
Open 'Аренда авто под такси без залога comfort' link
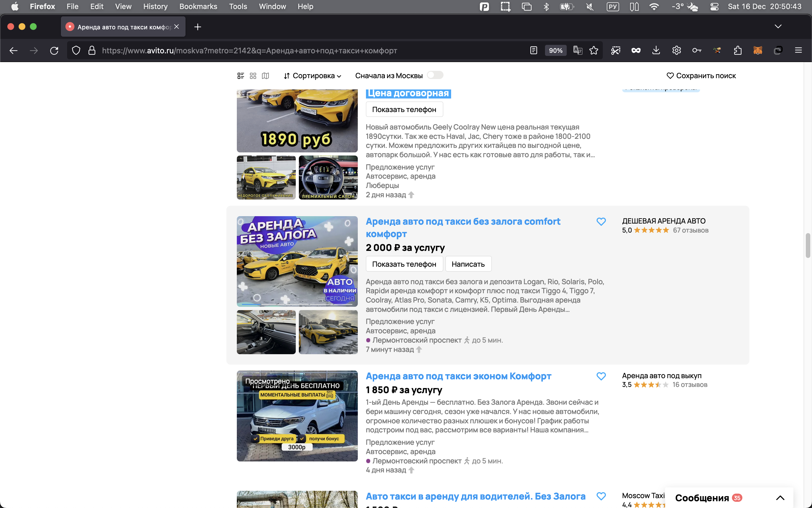tap(463, 228)
